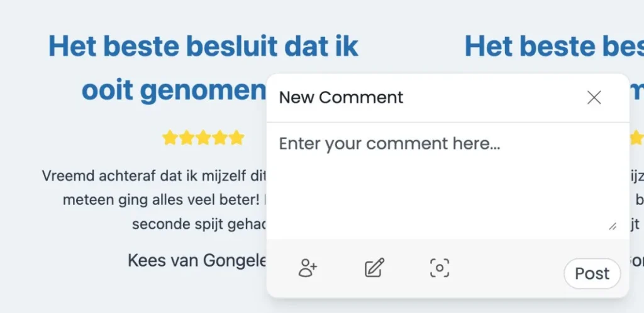Click the second yellow star in the rating
The image size is (644, 313).
coord(186,138)
